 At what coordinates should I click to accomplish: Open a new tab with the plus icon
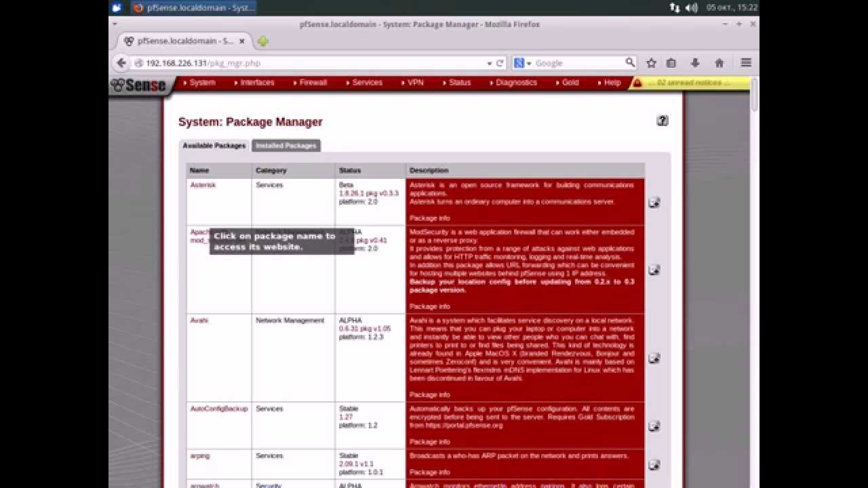coord(262,41)
